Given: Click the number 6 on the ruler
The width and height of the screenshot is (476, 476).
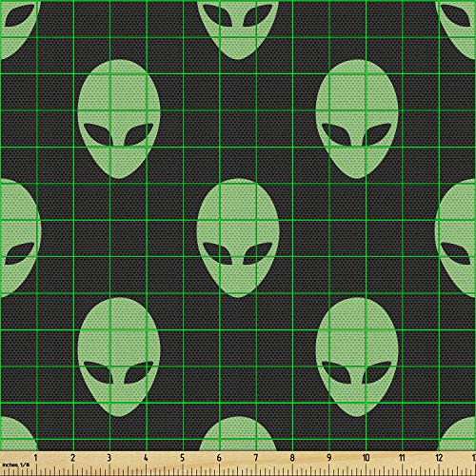Looking at the screenshot, I should (219, 458).
